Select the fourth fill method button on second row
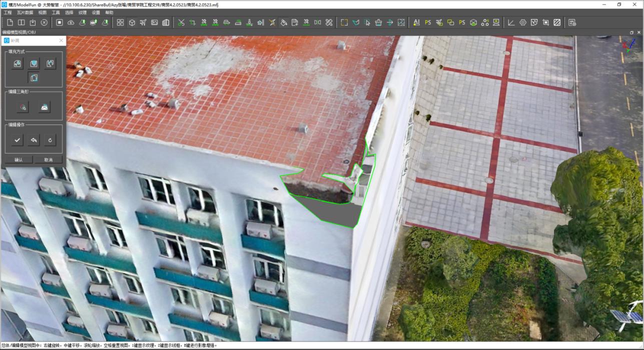This screenshot has width=644, height=350. (34, 77)
